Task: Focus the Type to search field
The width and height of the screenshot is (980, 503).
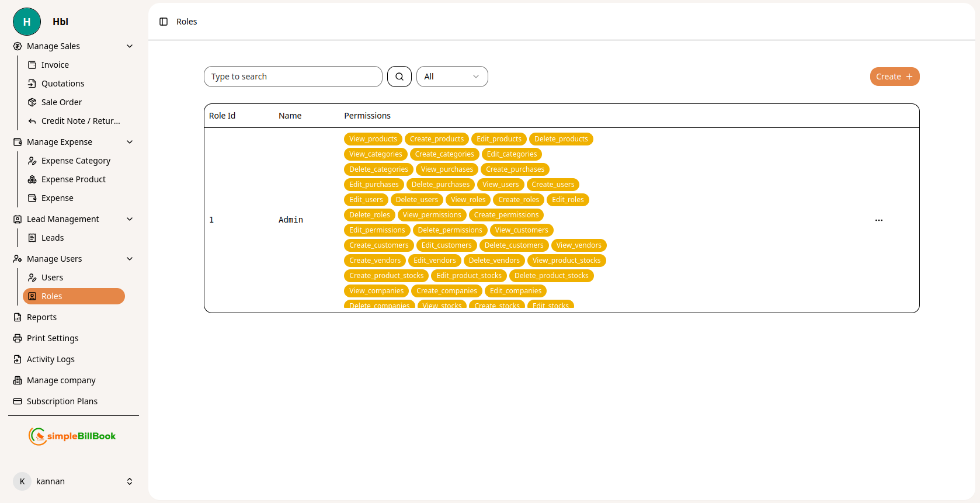Action: (293, 77)
